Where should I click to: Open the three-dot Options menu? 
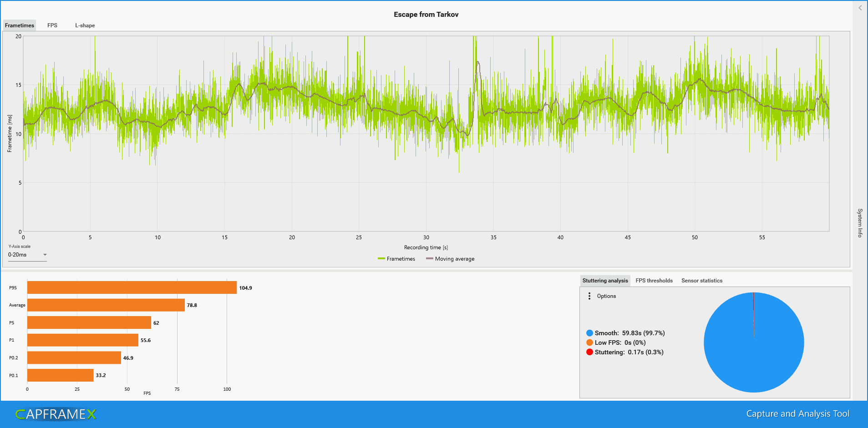tap(589, 296)
